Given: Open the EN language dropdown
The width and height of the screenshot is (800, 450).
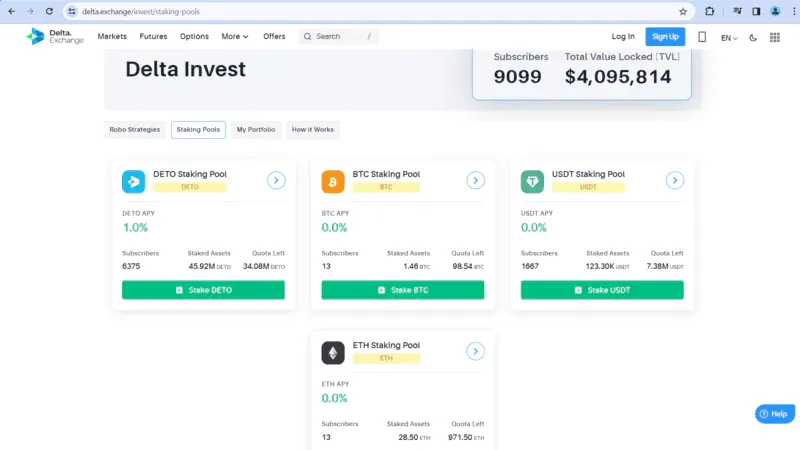Looking at the screenshot, I should click(x=729, y=38).
